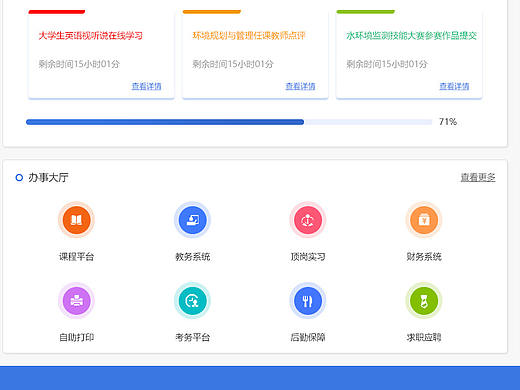Screen dimensions: 520x390
Task: Open the 自助打印 purple printer icon
Action: (x=76, y=301)
